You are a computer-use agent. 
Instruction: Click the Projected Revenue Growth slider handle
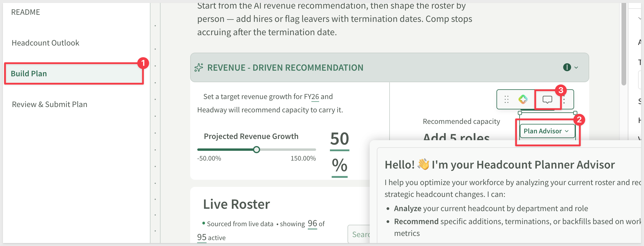tap(257, 150)
